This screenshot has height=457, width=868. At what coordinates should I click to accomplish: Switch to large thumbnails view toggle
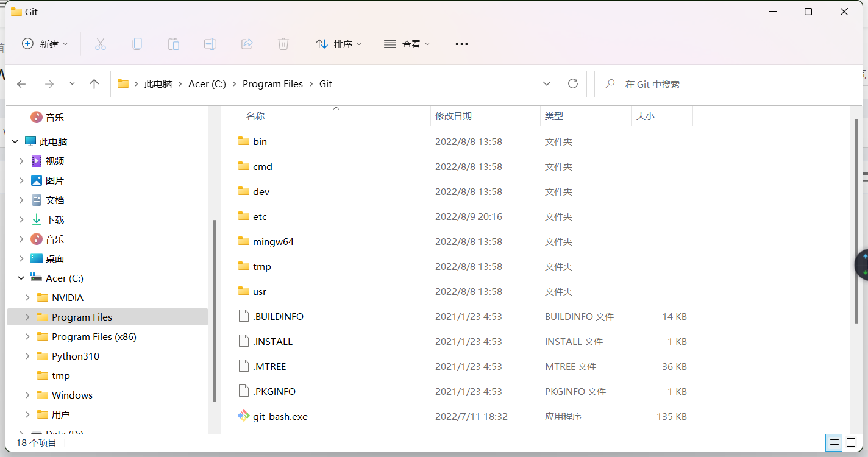click(x=851, y=442)
